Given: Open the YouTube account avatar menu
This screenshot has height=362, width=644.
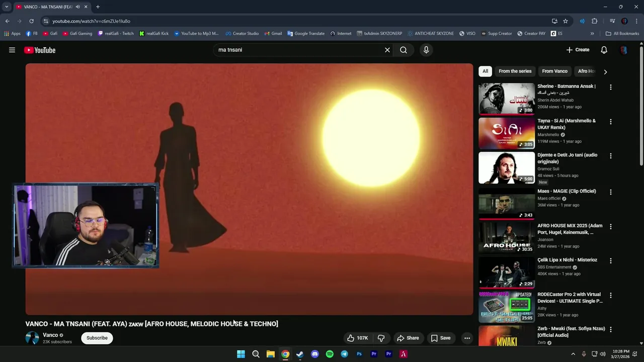Looking at the screenshot, I should (624, 50).
